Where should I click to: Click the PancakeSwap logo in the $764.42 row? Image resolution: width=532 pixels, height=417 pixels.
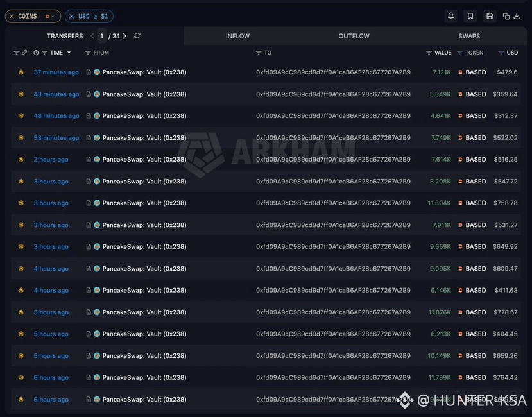[97, 377]
